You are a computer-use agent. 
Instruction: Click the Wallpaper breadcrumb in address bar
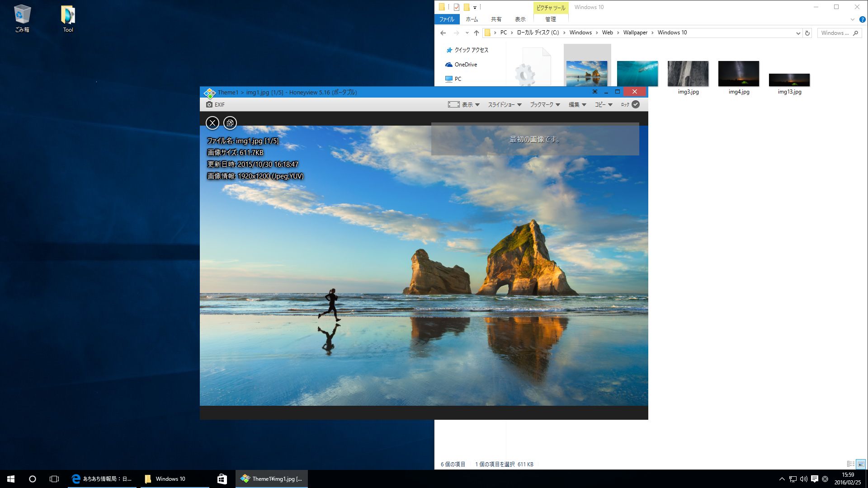635,33
